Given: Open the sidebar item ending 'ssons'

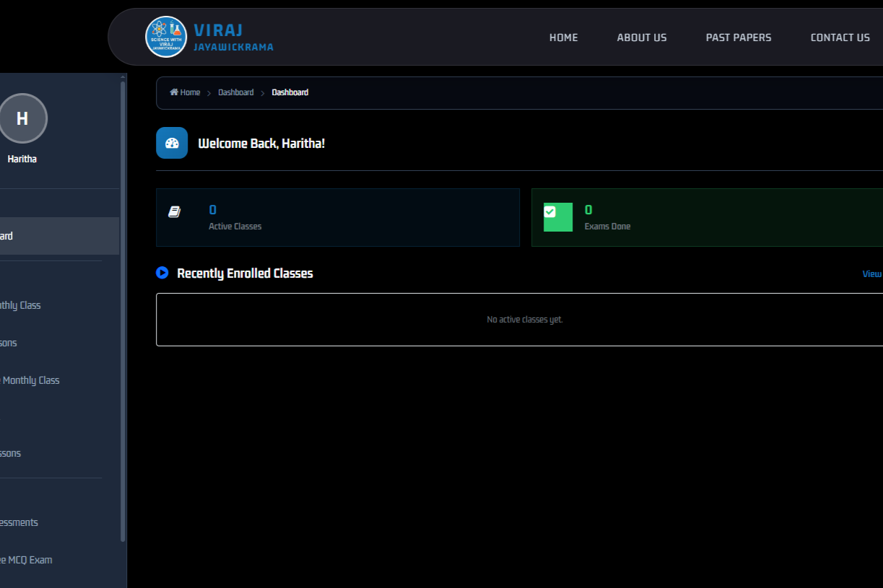Looking at the screenshot, I should click(10, 453).
